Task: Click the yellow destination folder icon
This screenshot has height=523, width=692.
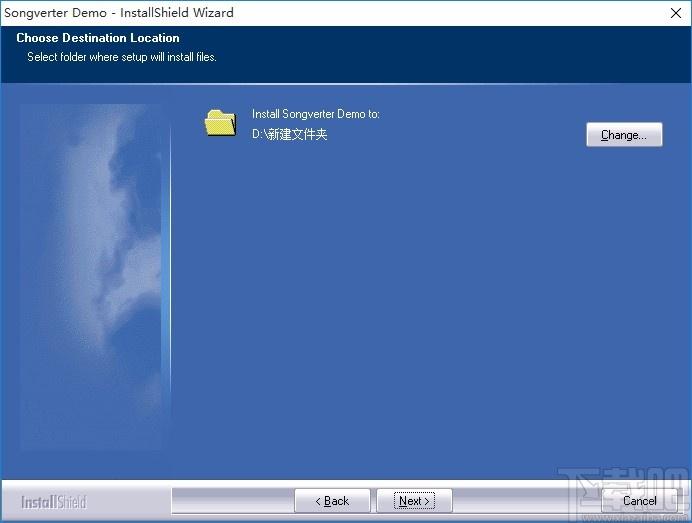Action: click(220, 122)
